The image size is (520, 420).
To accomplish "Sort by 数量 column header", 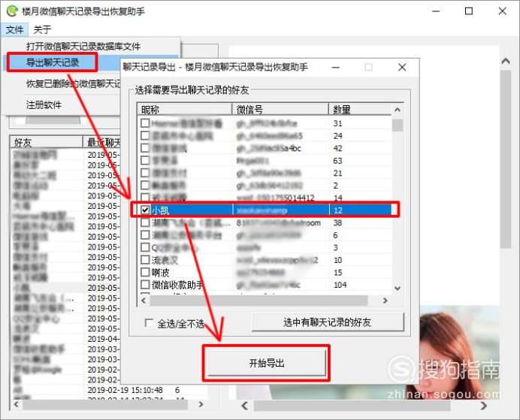I will click(x=360, y=109).
